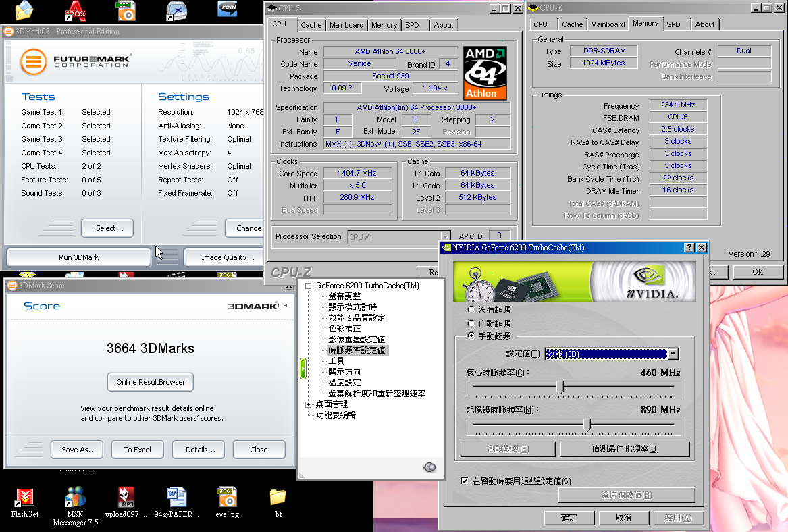
Task: Select 螢幕調整 in NVIDIA tree
Action: click(345, 296)
